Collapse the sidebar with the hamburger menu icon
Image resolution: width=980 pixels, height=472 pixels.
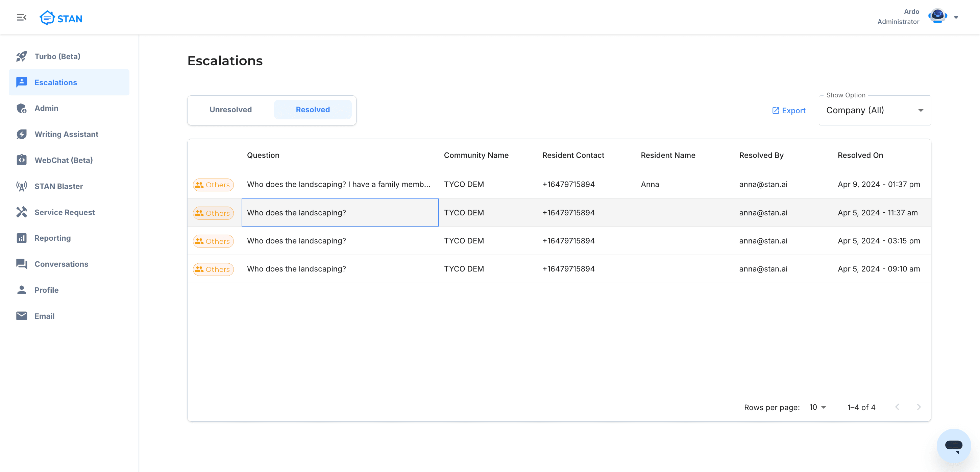click(21, 18)
